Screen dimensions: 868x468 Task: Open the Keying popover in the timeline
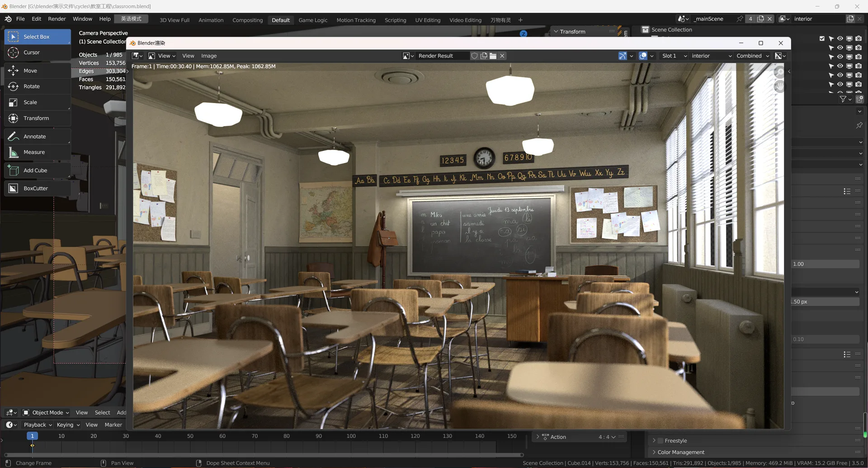click(x=68, y=425)
